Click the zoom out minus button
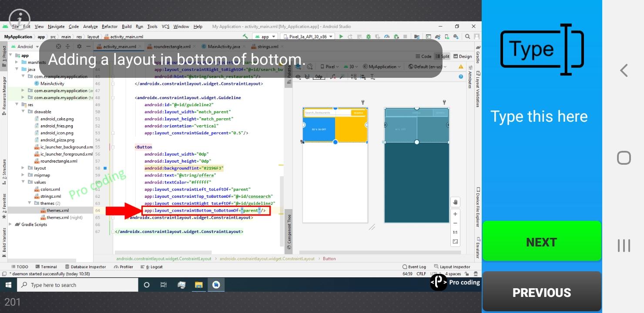This screenshot has height=313, width=644. coord(455,223)
